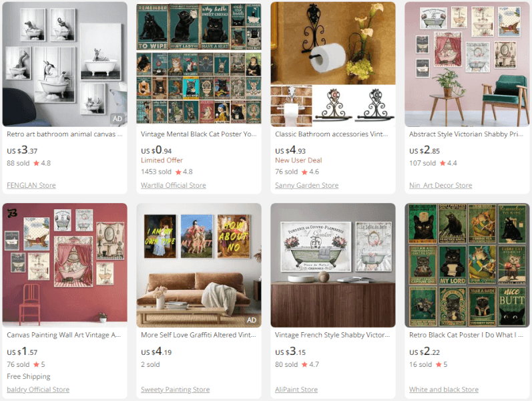This screenshot has height=401, width=532.
Task: Go to AliPaint Store
Action: point(296,390)
